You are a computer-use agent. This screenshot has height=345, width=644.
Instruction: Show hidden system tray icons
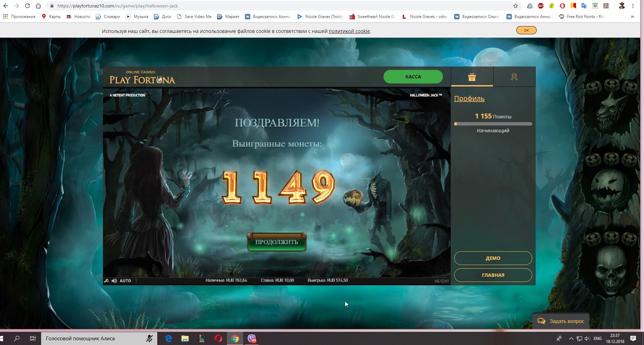pyautogui.click(x=571, y=339)
